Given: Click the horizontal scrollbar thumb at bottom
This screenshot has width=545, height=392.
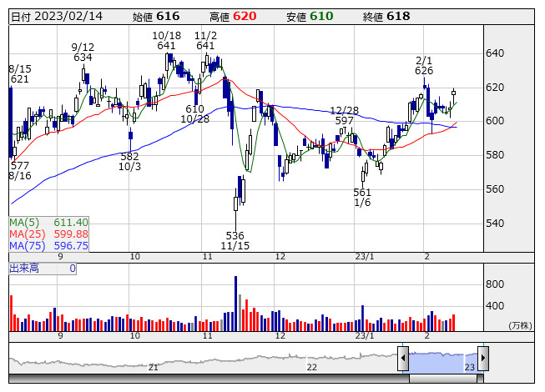Looking at the screenshot, I should [443, 379].
